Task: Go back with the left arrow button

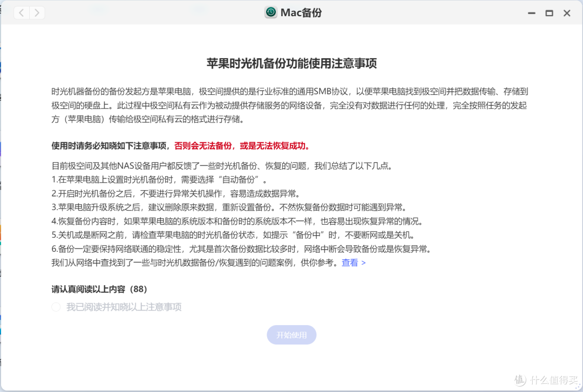Action: pos(22,13)
